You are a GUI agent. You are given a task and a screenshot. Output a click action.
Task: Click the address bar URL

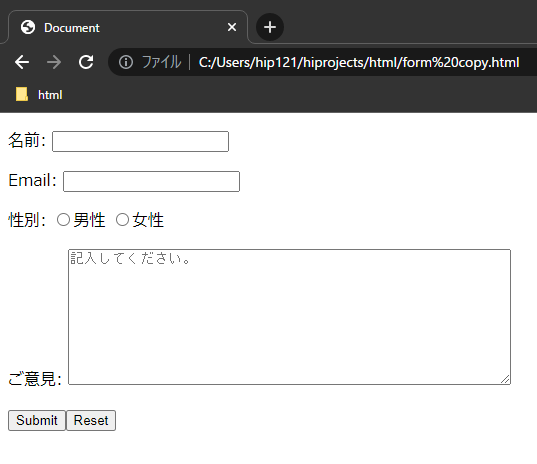[359, 62]
